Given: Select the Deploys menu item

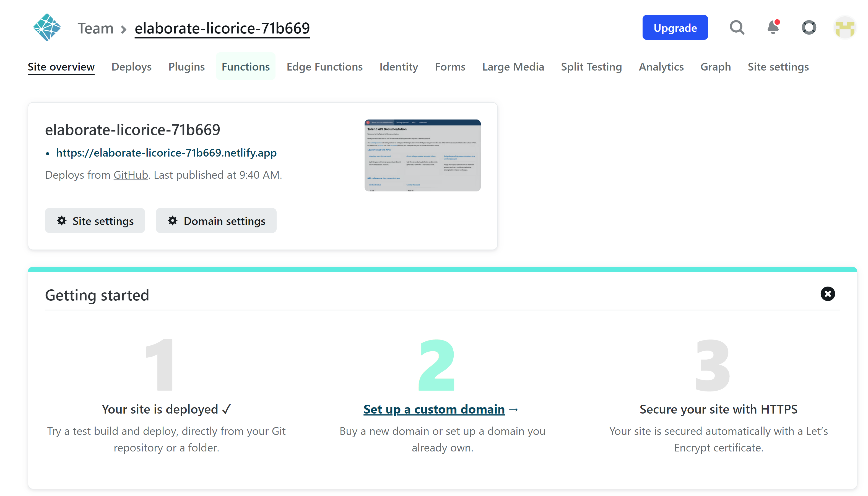Looking at the screenshot, I should 131,66.
